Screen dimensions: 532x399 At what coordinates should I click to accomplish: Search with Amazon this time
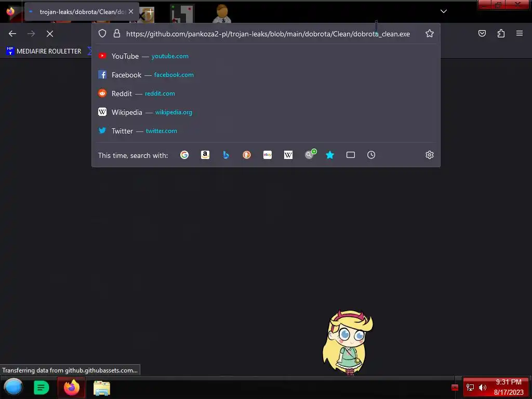(x=205, y=155)
